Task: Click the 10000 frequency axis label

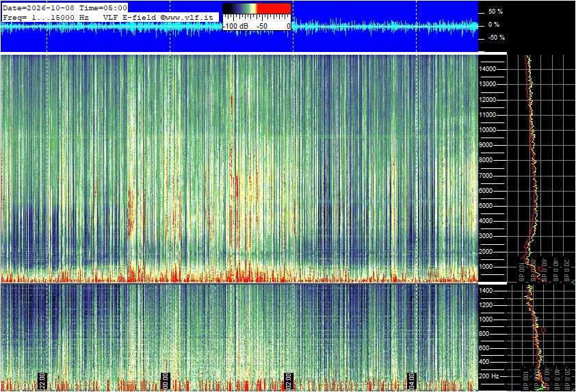Action: click(488, 130)
